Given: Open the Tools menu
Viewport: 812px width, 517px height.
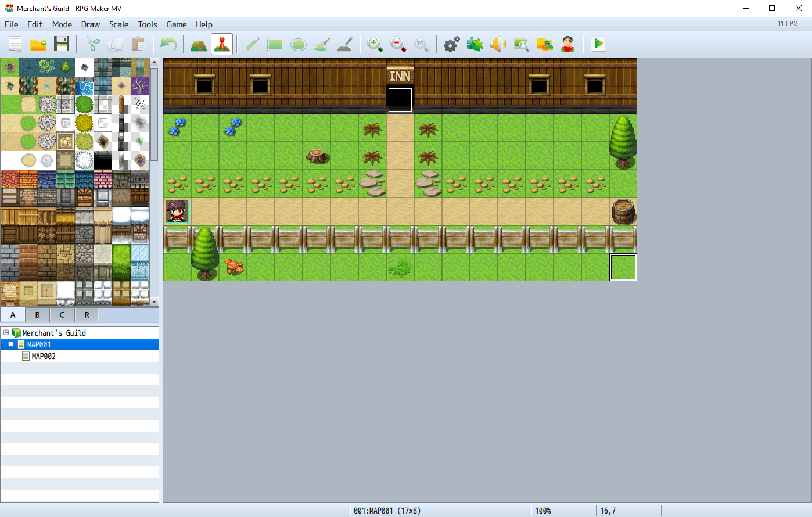Looking at the screenshot, I should [147, 24].
